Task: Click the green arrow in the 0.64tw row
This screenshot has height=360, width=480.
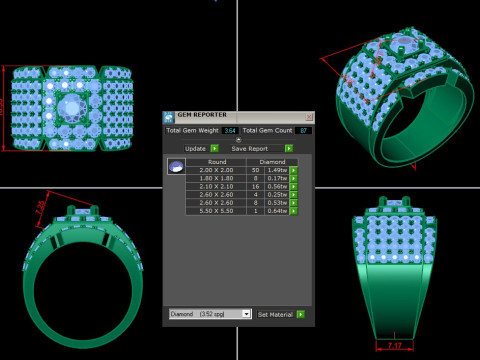Action: (293, 211)
